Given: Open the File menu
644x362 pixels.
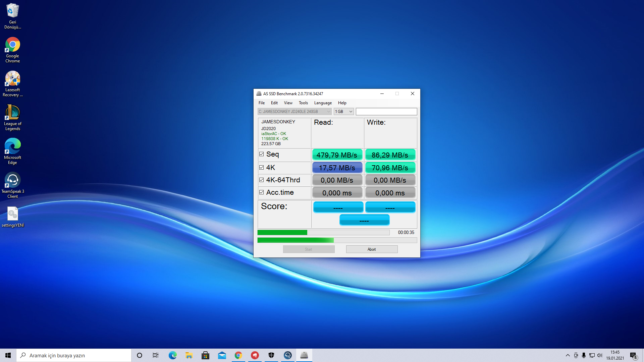Looking at the screenshot, I should [x=262, y=103].
